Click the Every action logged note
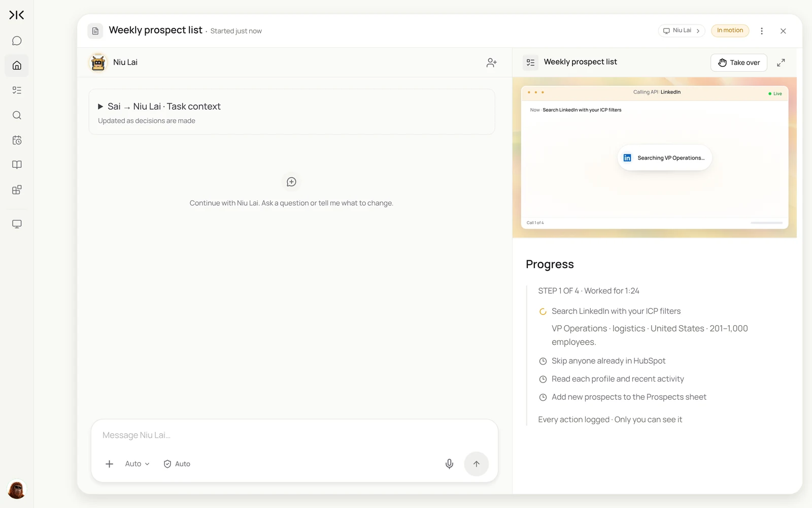The width and height of the screenshot is (812, 508). pos(610,420)
